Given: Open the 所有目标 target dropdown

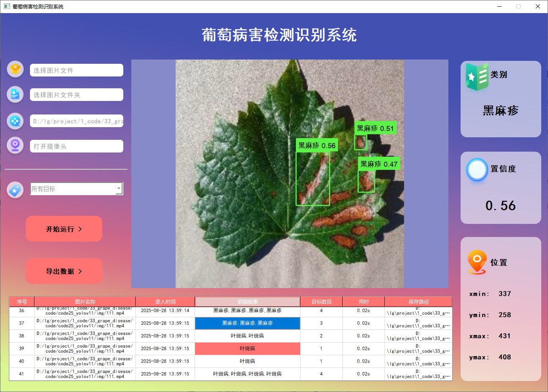Looking at the screenshot, I should tap(76, 189).
